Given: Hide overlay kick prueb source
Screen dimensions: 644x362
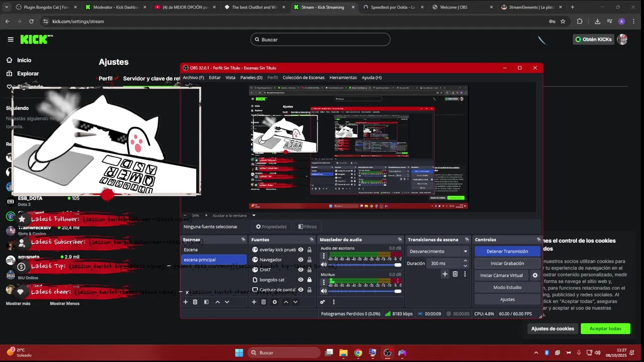Looking at the screenshot, I should pos(301,249).
